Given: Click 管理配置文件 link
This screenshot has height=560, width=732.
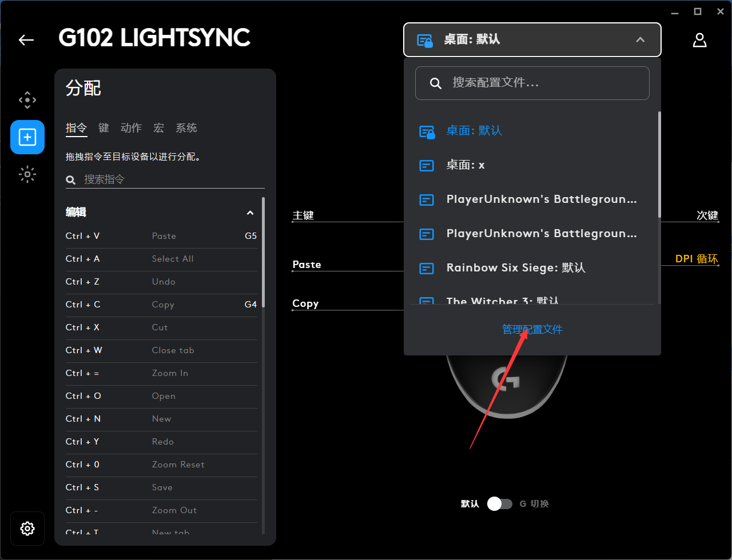Looking at the screenshot, I should pos(532,329).
